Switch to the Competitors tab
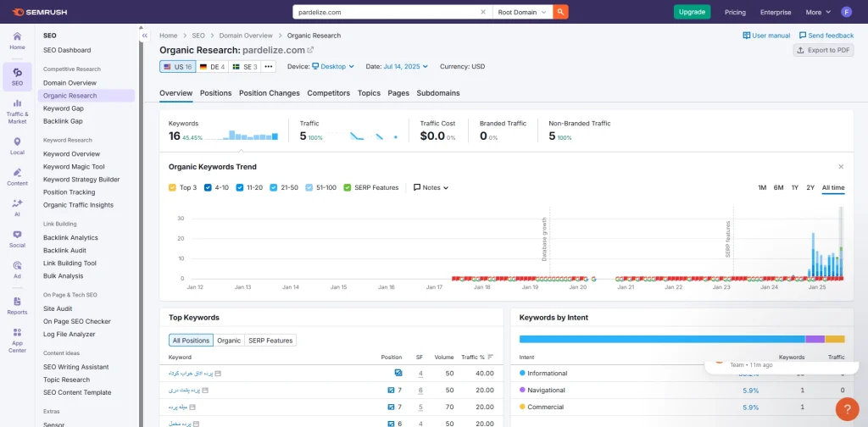Screen dimensions: 868x427 pyautogui.click(x=329, y=93)
